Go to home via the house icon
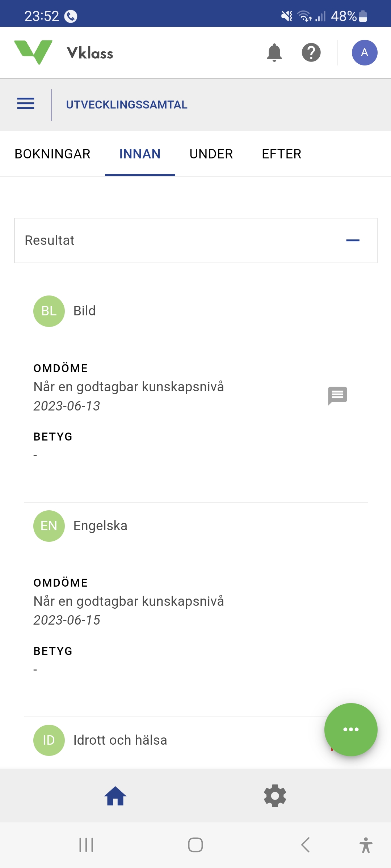 [x=115, y=796]
